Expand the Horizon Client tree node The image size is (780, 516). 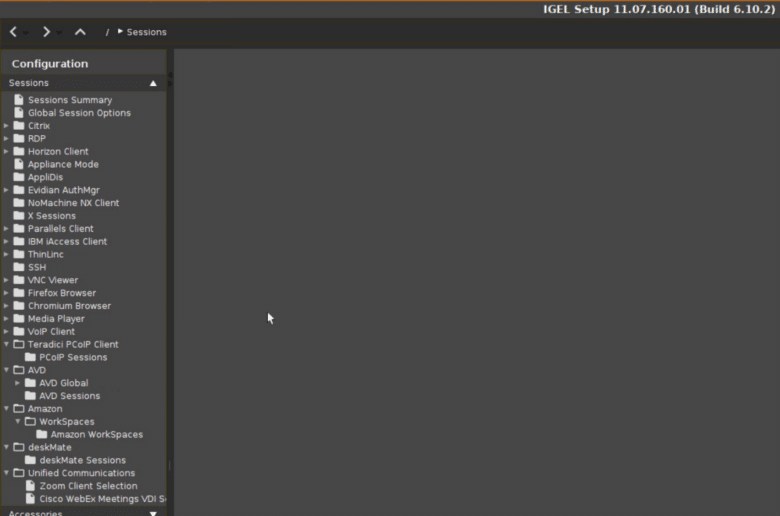click(x=6, y=151)
